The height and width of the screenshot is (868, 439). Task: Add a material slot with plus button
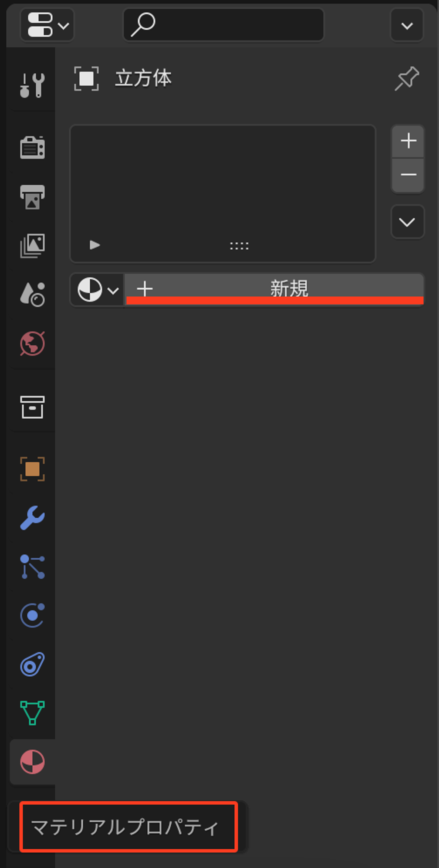click(x=408, y=141)
